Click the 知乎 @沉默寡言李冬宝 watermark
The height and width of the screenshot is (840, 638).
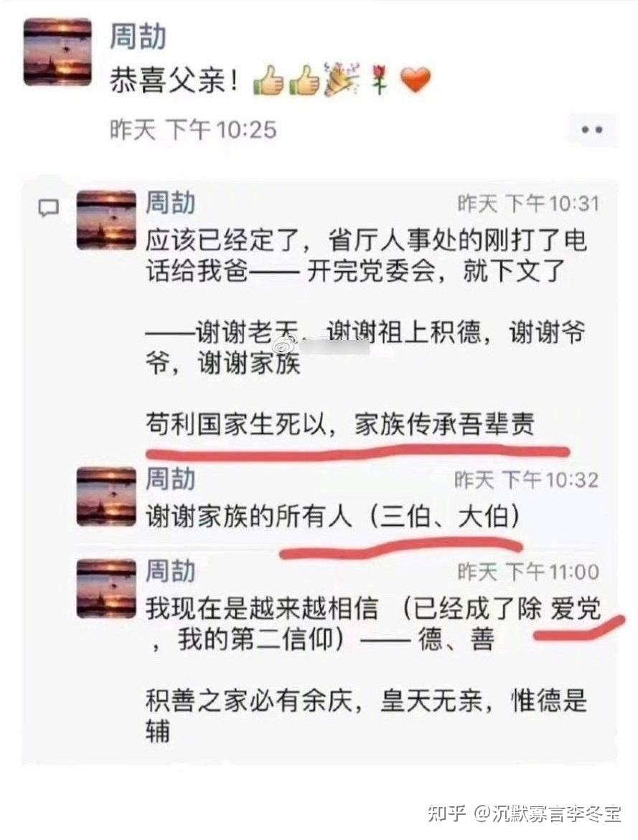[x=525, y=813]
